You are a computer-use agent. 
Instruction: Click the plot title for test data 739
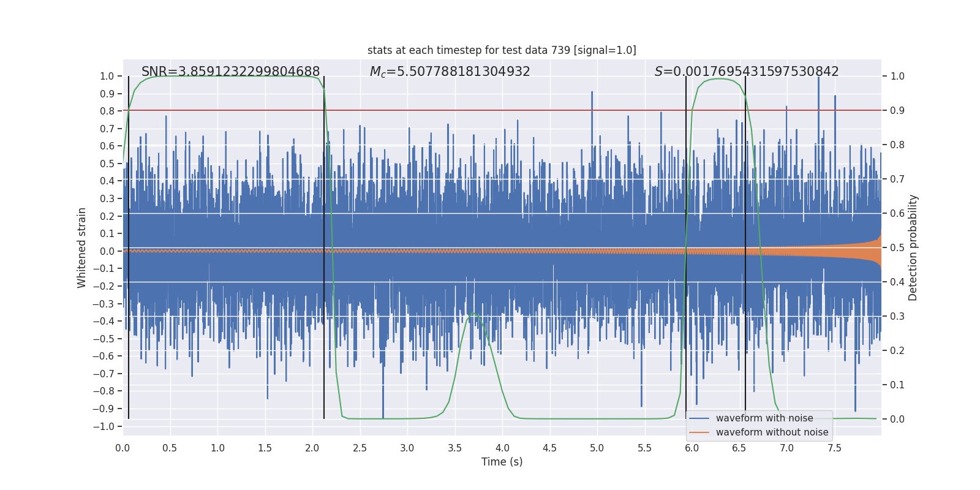click(x=502, y=50)
